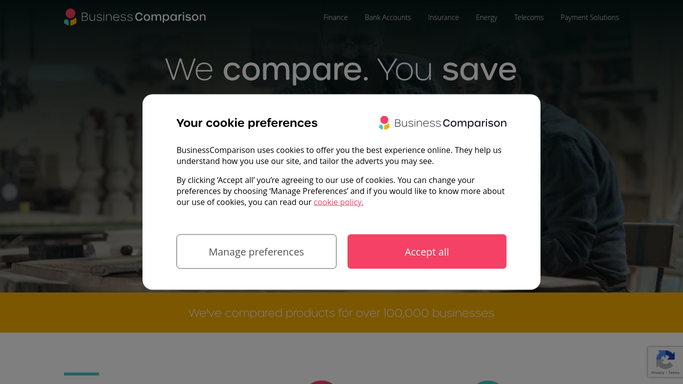Open Payment Solutions menu item
683x384 pixels.
pyautogui.click(x=589, y=17)
